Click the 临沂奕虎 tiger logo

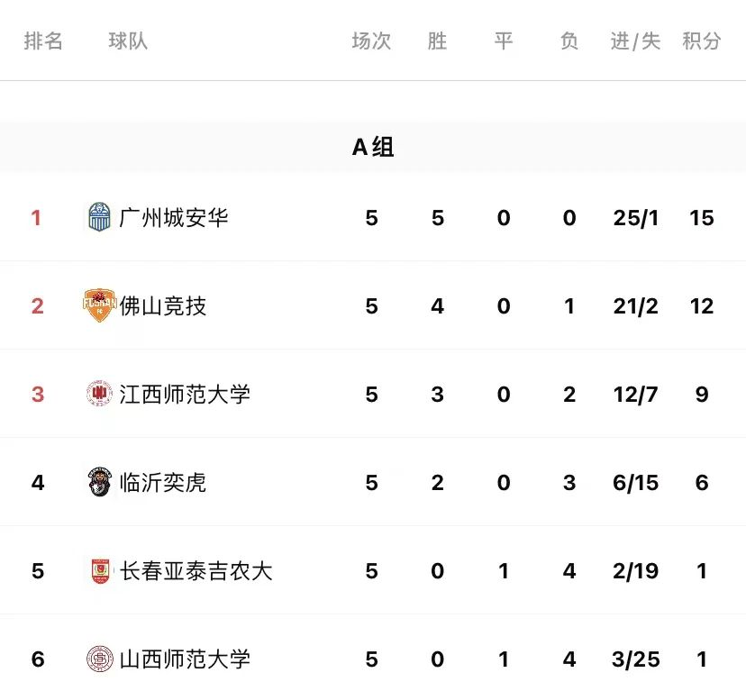(99, 482)
